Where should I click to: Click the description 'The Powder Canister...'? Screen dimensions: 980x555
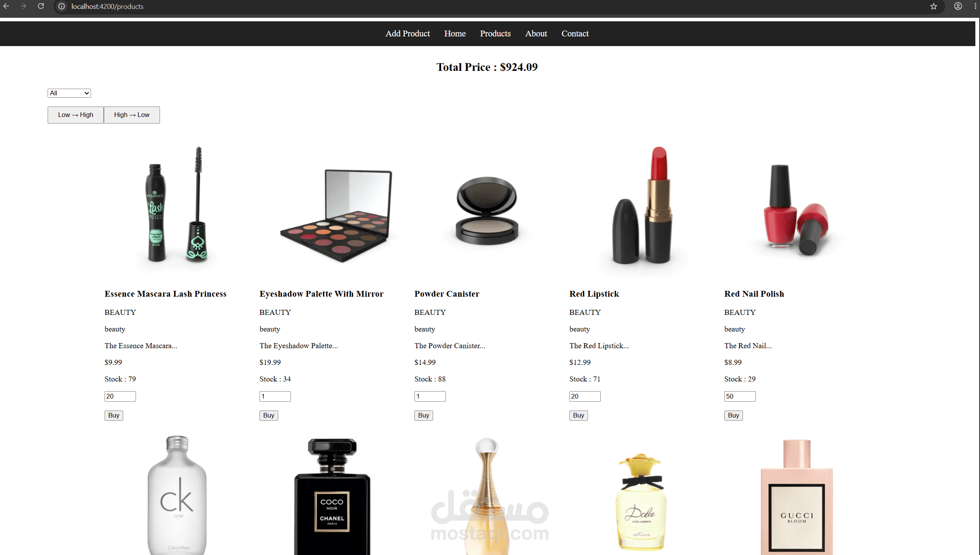point(450,346)
